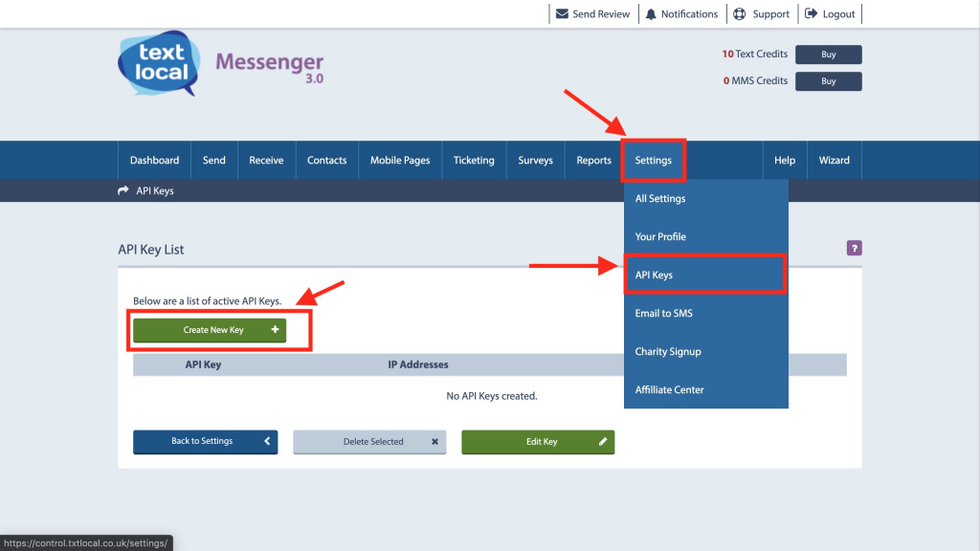
Task: Open the Help menu
Action: coord(785,160)
